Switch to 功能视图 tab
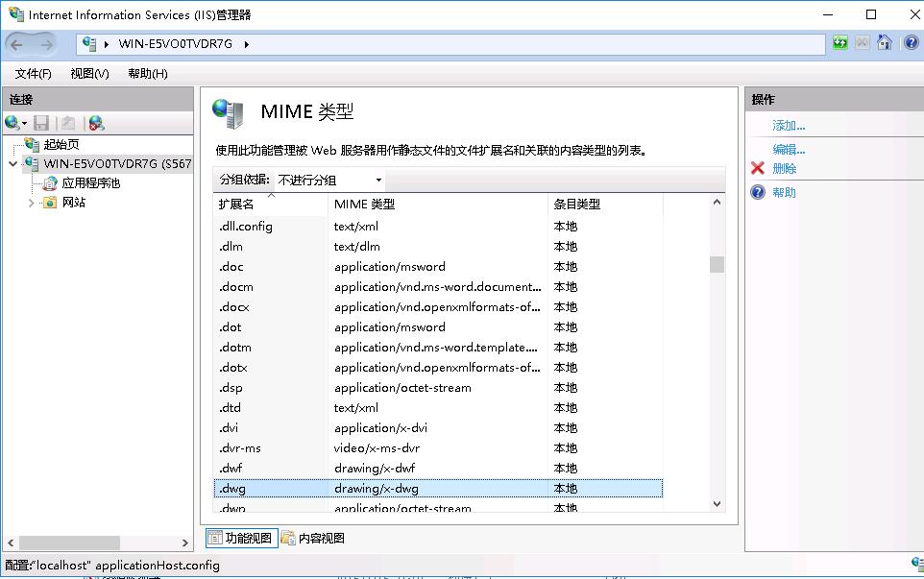This screenshot has width=924, height=579. click(x=242, y=538)
